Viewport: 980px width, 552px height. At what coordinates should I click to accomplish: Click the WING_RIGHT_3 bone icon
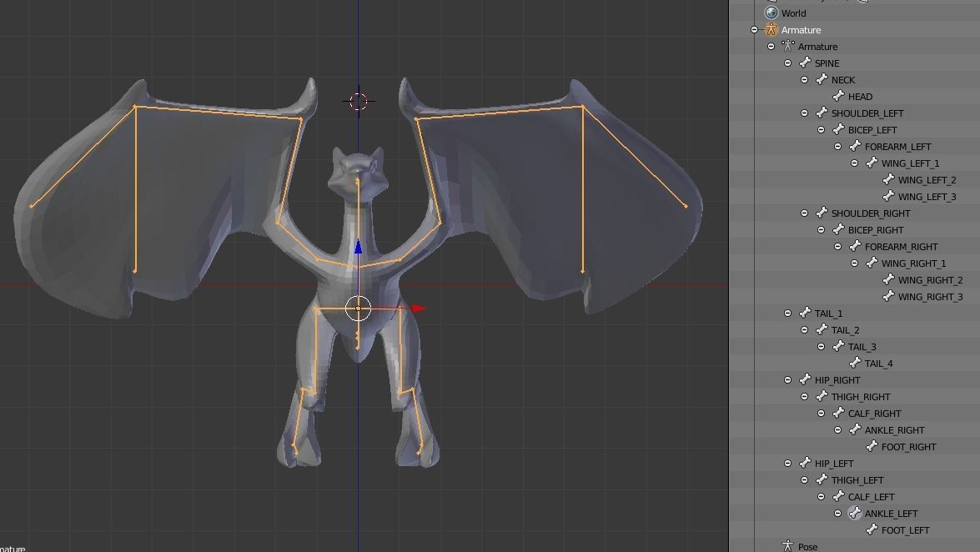pyautogui.click(x=889, y=296)
